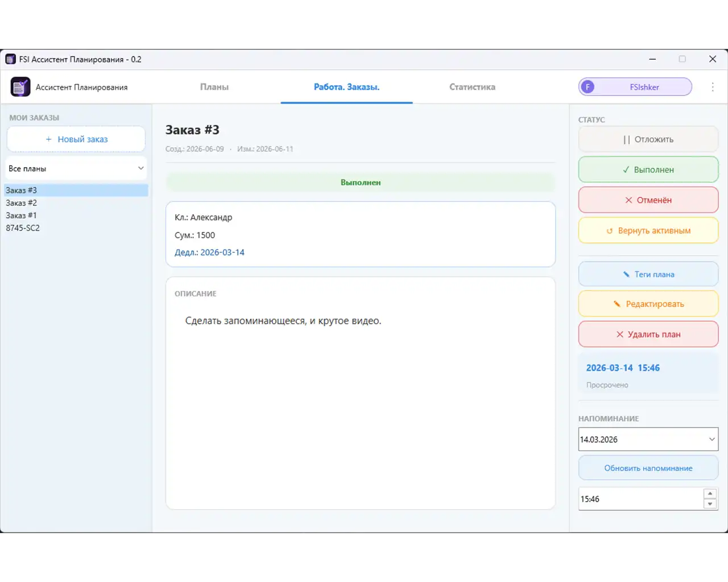Select Заказ #1 in the orders list
This screenshot has width=728, height=582.
click(x=76, y=215)
